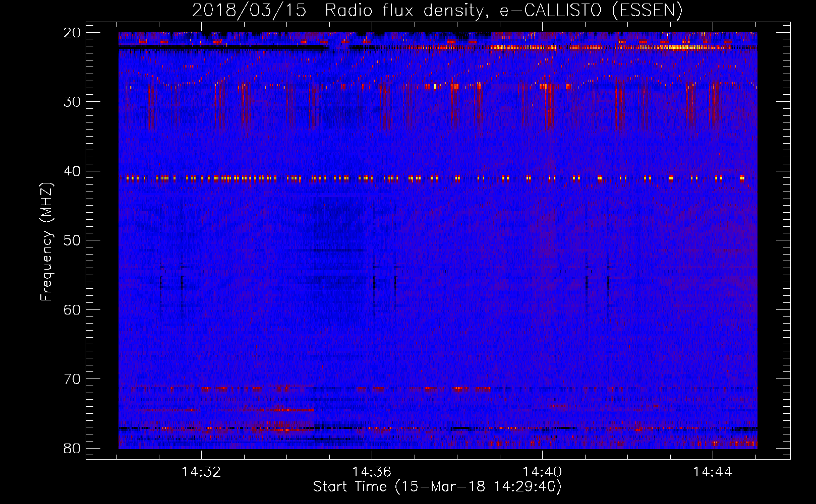The width and height of the screenshot is (816, 504).
Task: Click the frequency tick label 80
Action: pos(73,449)
